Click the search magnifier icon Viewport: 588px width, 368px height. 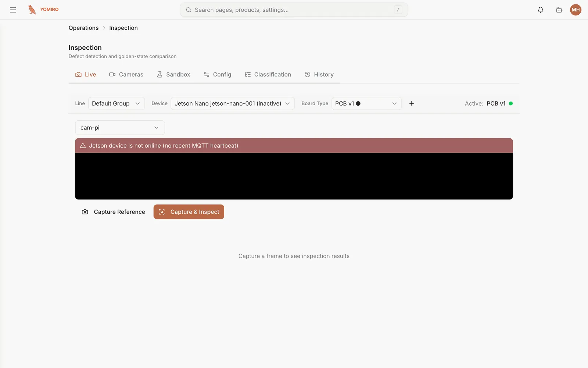[x=189, y=10]
